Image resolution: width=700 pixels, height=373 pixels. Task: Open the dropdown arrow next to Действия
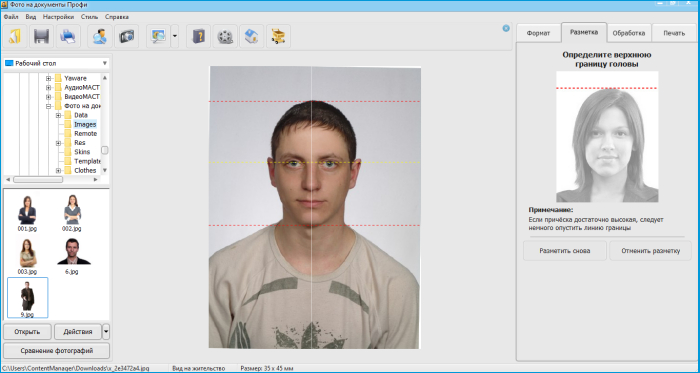pos(106,332)
